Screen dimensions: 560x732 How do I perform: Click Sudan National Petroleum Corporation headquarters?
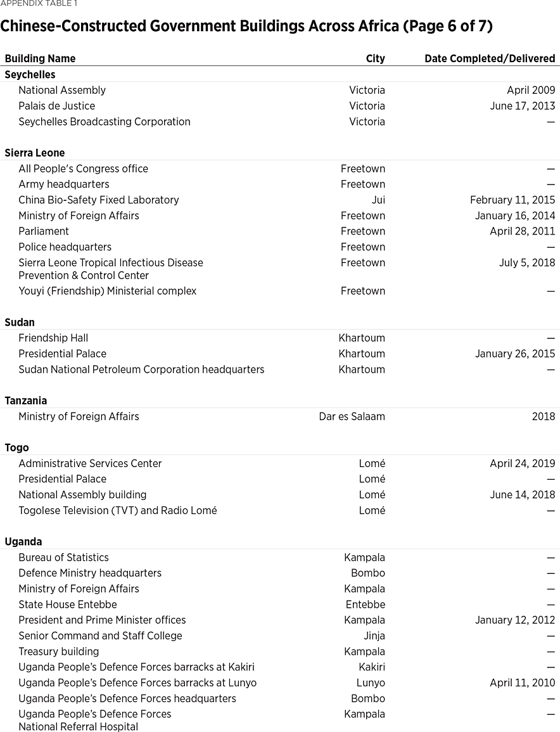[x=141, y=369]
